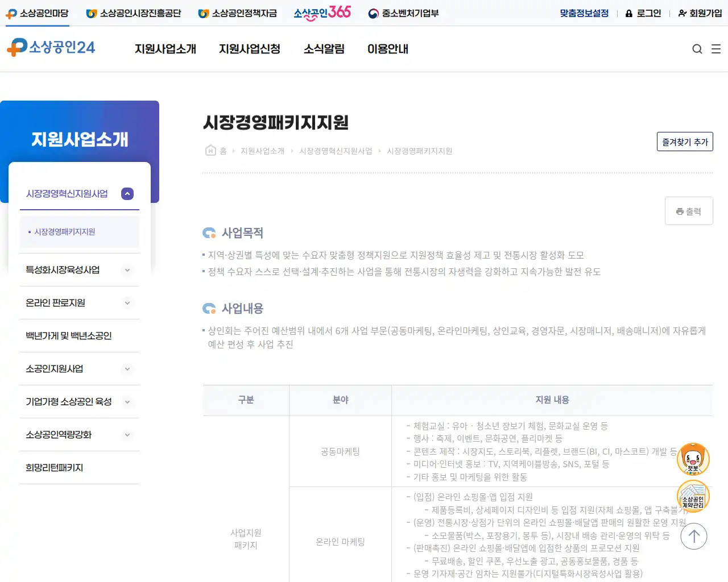
Task: Expand the 특성화시장육성사업 section
Action: click(x=127, y=270)
